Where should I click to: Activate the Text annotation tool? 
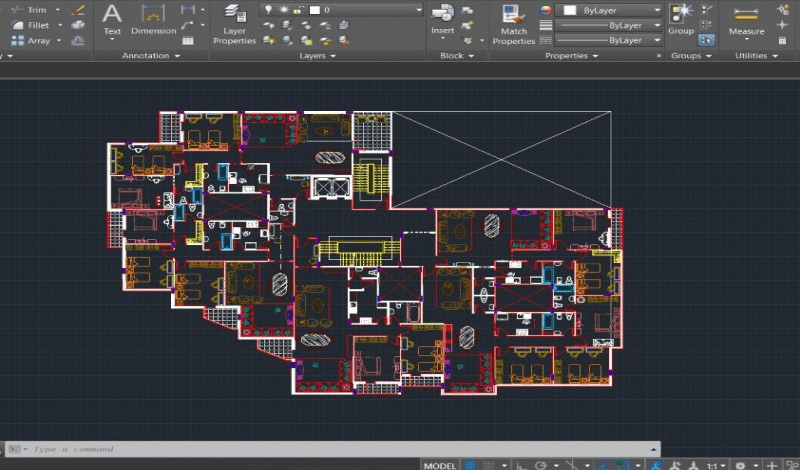[x=112, y=19]
